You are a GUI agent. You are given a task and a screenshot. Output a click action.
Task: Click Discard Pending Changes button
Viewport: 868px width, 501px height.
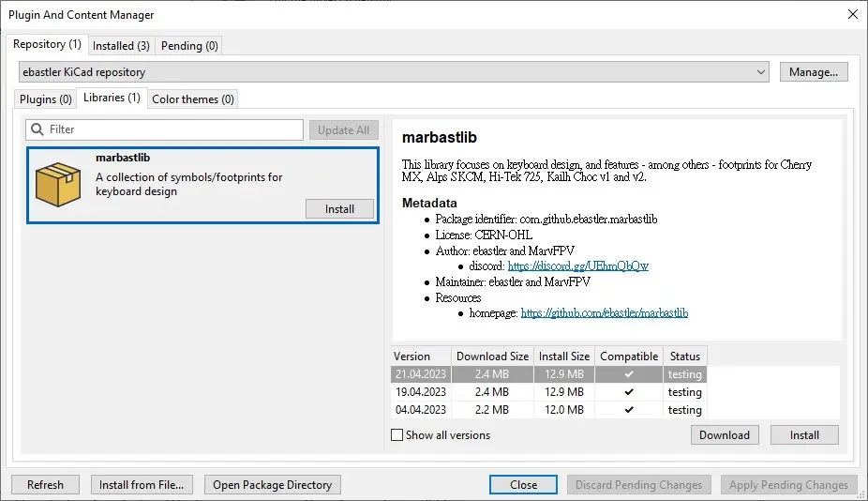tap(639, 485)
